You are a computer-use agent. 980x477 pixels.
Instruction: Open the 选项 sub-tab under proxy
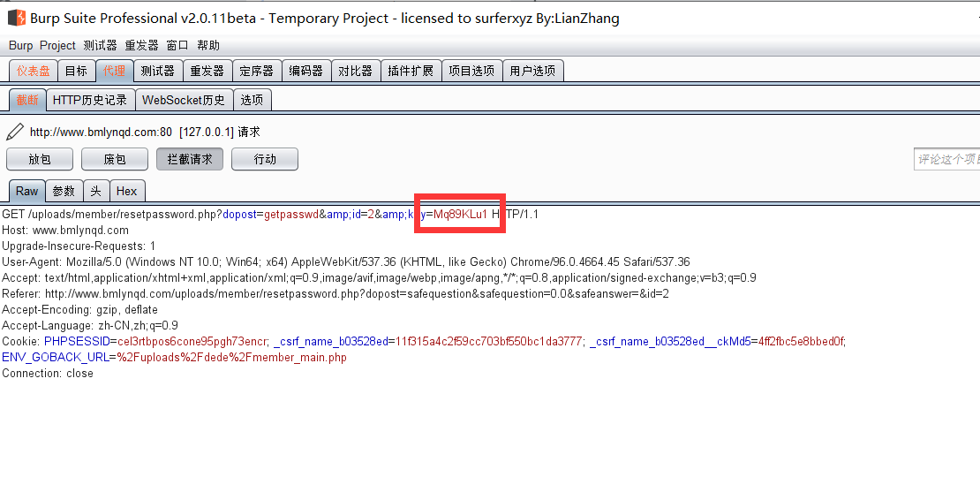pyautogui.click(x=252, y=100)
